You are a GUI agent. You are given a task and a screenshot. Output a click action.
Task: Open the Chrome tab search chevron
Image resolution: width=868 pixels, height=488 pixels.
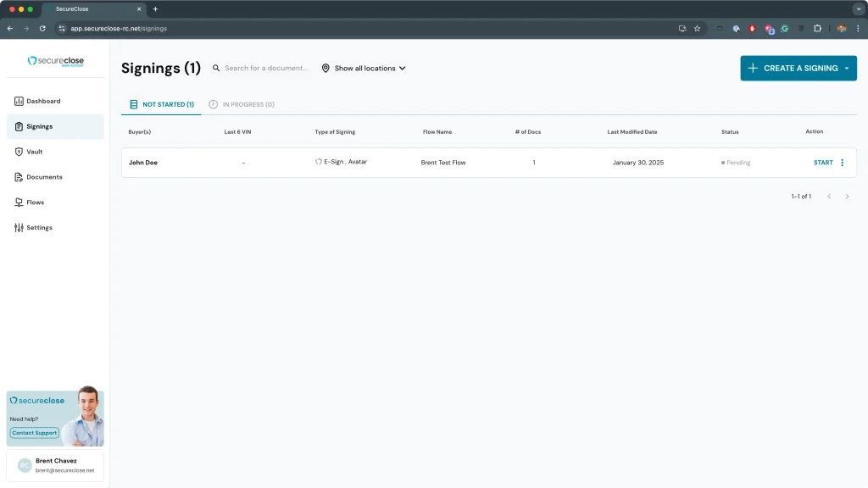(x=858, y=8)
